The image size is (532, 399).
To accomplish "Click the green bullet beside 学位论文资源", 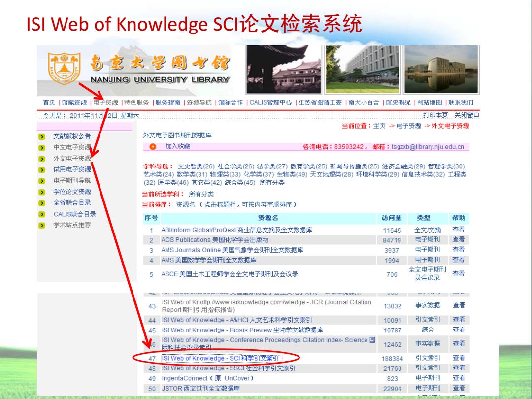I will pos(42,193).
